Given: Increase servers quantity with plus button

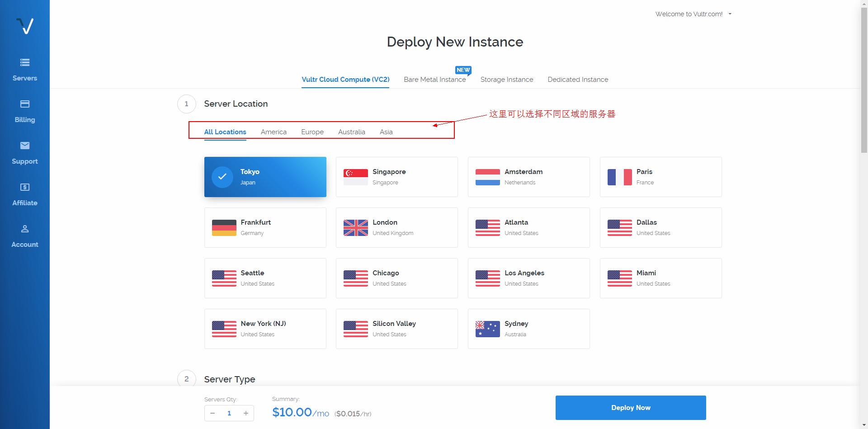Looking at the screenshot, I should [246, 413].
